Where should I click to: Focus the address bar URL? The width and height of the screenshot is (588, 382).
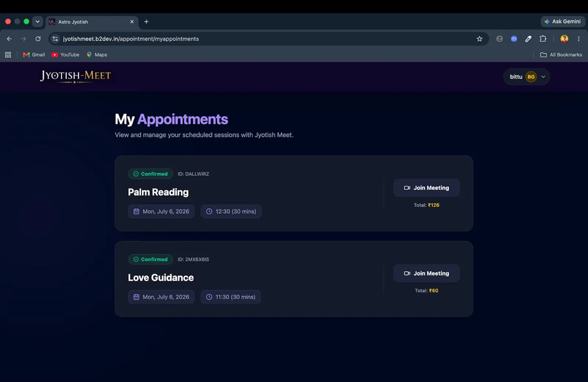(130, 39)
